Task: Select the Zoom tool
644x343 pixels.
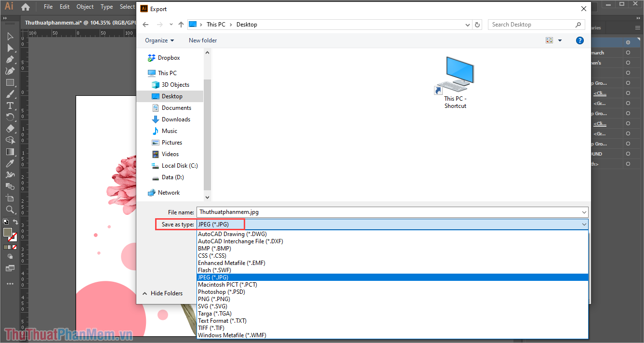Action: tap(10, 210)
